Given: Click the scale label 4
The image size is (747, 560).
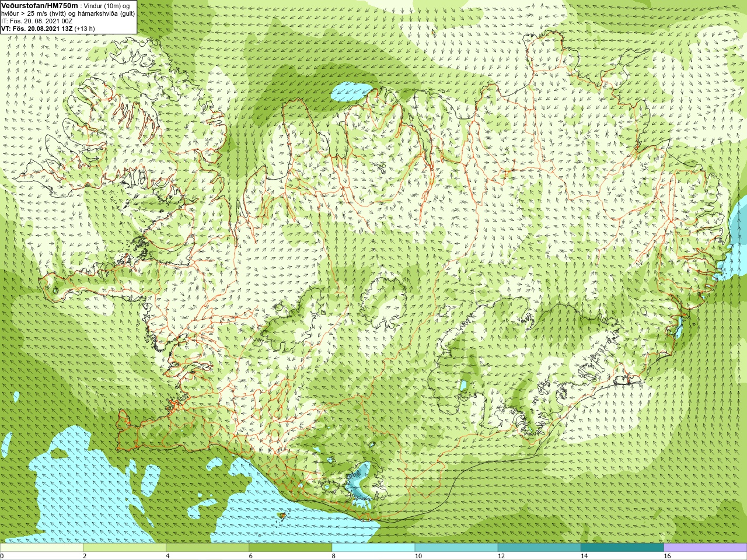Looking at the screenshot, I should [168, 556].
